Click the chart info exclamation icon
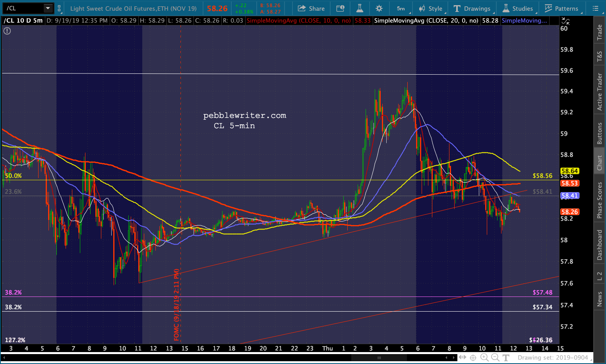This screenshot has width=606, height=364. (7, 31)
